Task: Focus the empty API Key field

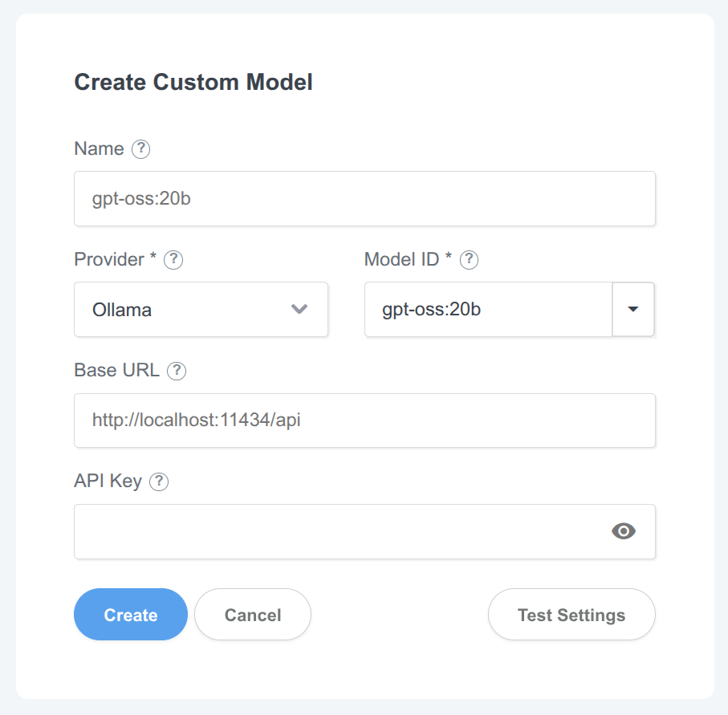Action: click(x=337, y=530)
